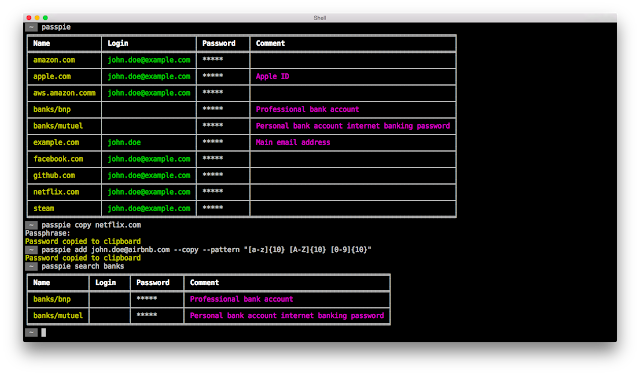Click the Shell window title bar

point(320,18)
